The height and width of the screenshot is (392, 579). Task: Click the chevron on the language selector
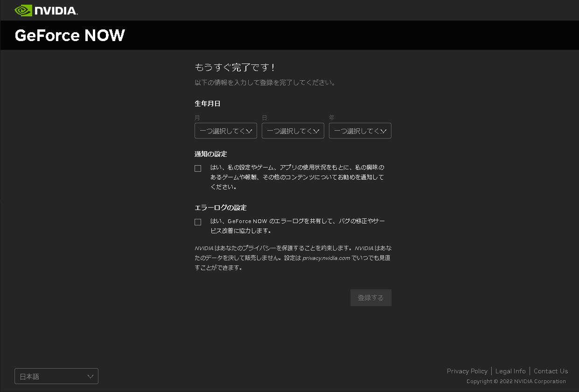pos(91,376)
